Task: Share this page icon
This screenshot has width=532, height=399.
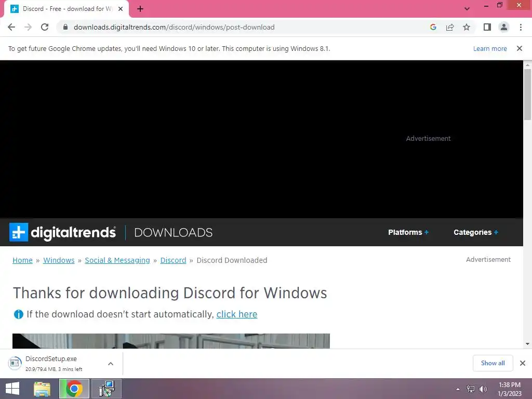Action: point(450,27)
